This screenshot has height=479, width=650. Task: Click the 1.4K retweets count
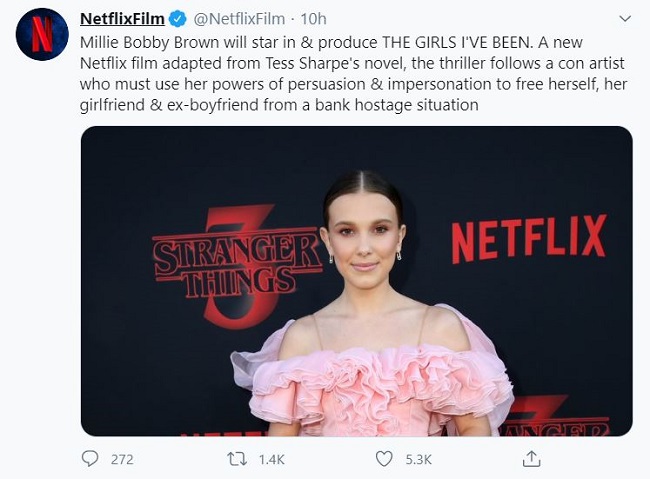(270, 460)
